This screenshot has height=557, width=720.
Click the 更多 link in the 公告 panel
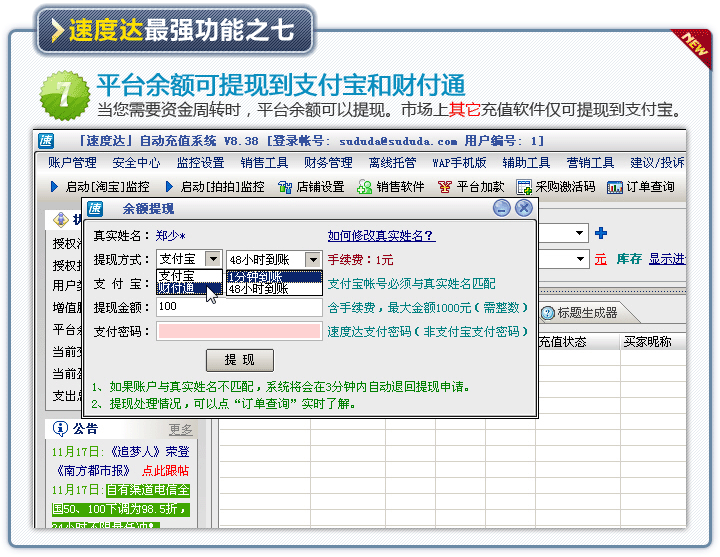click(x=180, y=429)
